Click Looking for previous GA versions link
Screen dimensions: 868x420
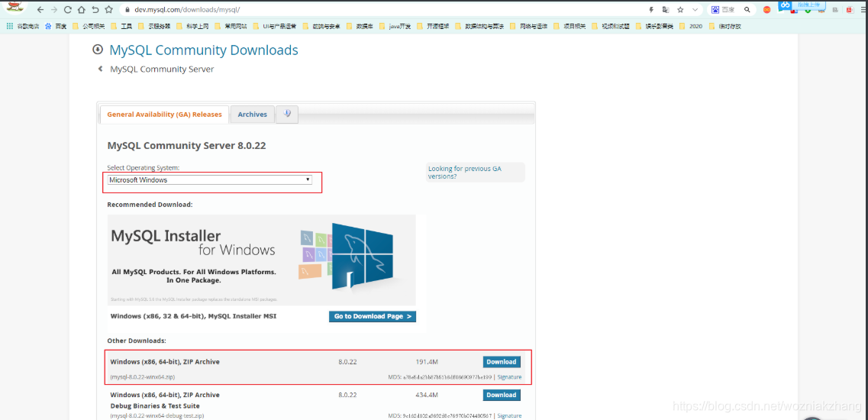pos(464,173)
